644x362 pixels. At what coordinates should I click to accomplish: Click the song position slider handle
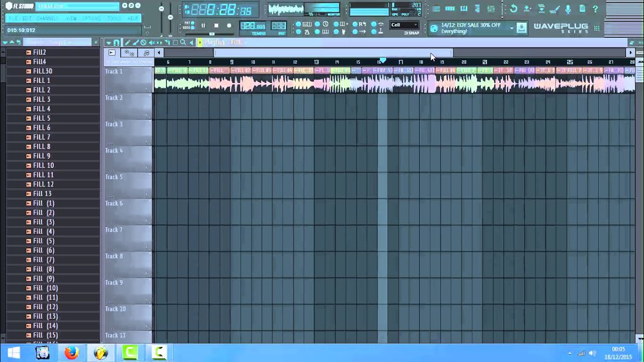[x=212, y=34]
